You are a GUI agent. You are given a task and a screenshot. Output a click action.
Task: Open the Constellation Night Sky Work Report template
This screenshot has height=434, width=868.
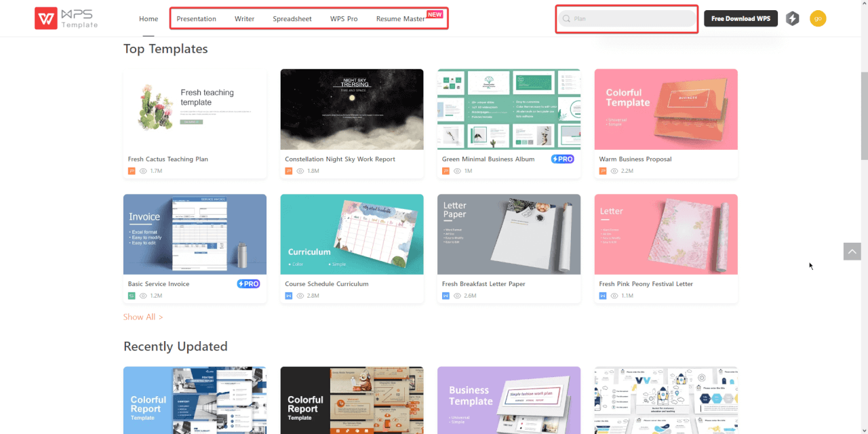351,108
